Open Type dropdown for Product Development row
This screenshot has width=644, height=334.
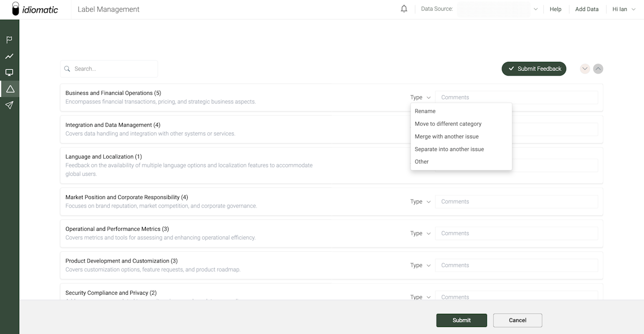point(421,265)
